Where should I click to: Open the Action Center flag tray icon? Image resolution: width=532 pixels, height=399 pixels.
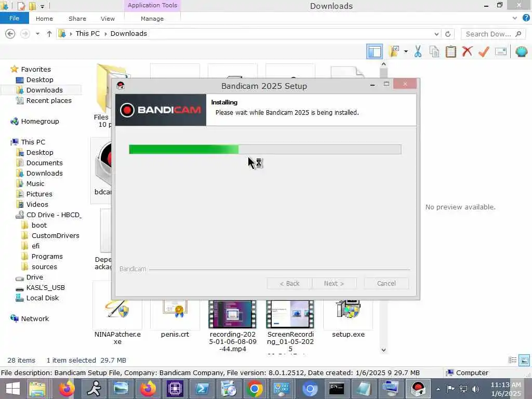pos(450,389)
